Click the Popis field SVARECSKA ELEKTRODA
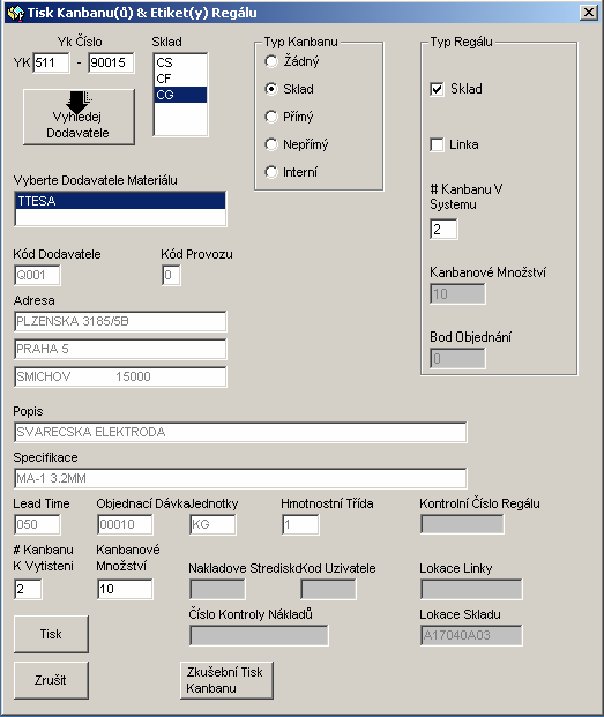This screenshot has height=717, width=604. point(241,432)
